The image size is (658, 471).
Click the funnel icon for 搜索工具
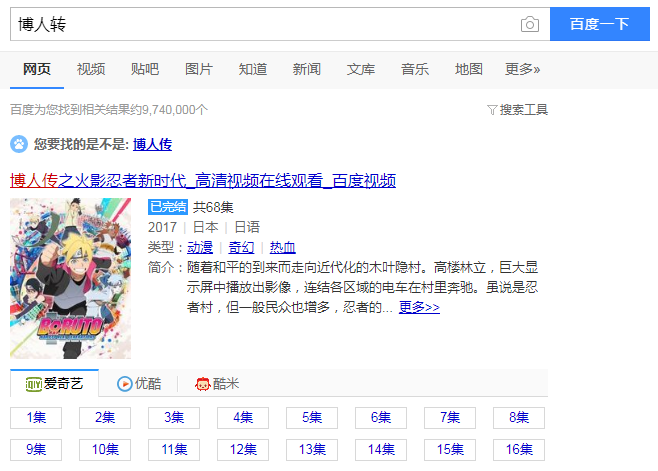492,110
